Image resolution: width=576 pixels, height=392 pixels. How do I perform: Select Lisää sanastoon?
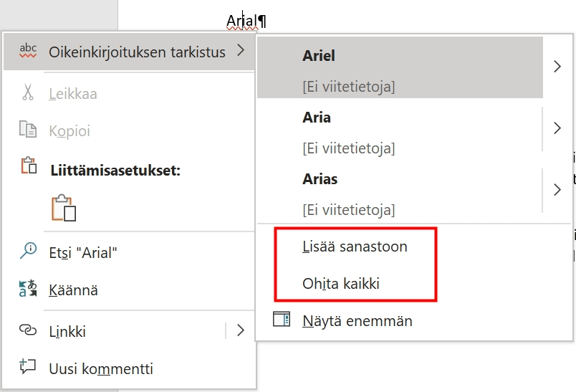pos(355,247)
